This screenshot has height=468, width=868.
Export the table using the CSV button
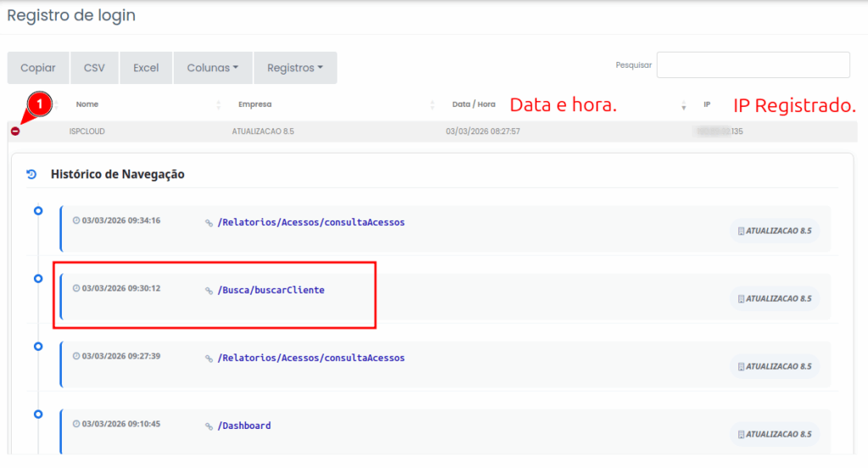tap(94, 68)
